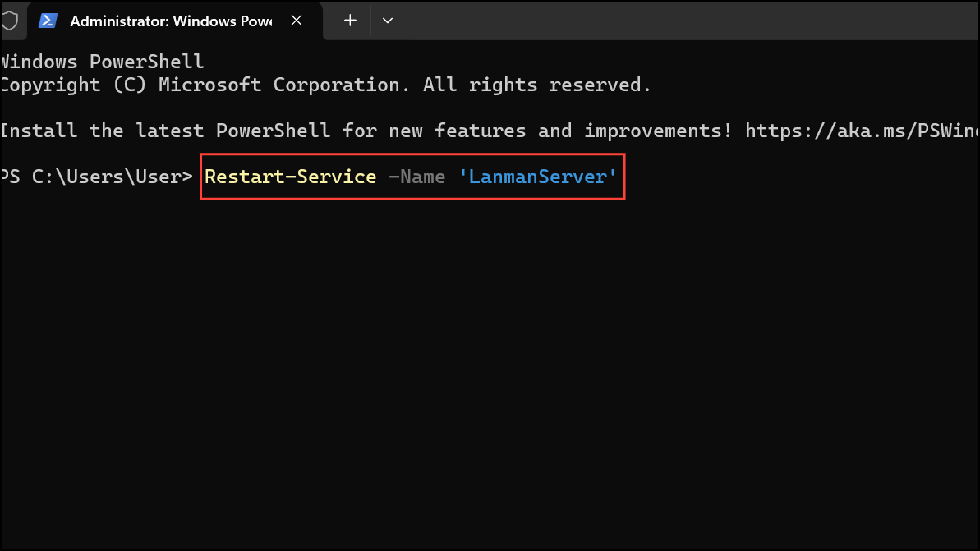Click the Install the latest PowerShell message
The width and height of the screenshot is (980, 551).
(x=165, y=131)
